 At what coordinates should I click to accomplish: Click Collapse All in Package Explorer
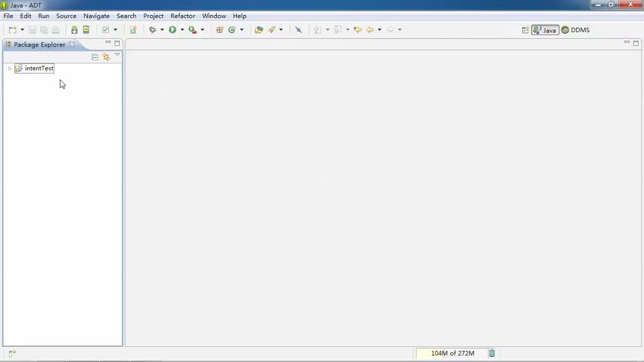(95, 57)
